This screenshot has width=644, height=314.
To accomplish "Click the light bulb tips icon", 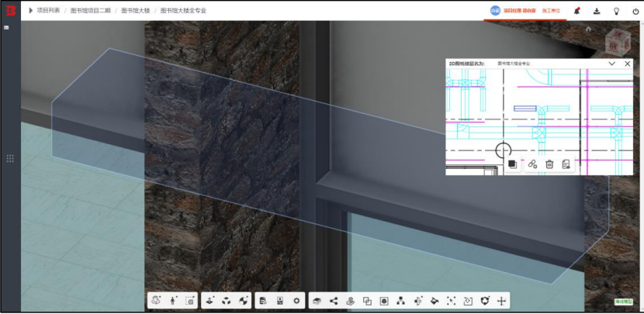I will (x=616, y=11).
